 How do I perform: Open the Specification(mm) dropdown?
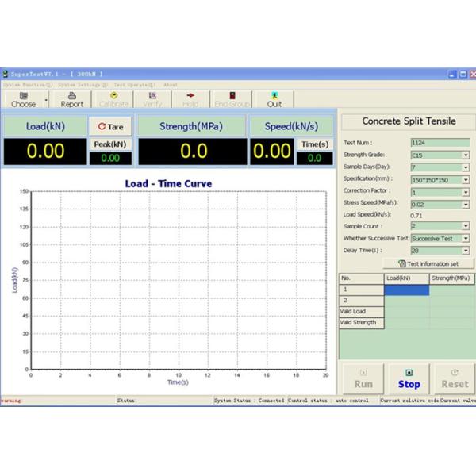point(466,179)
